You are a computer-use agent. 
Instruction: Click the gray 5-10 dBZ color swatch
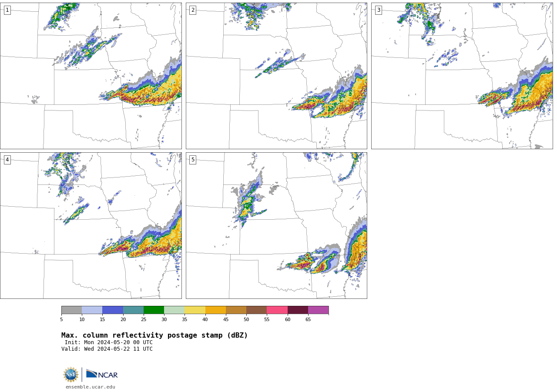click(x=71, y=310)
